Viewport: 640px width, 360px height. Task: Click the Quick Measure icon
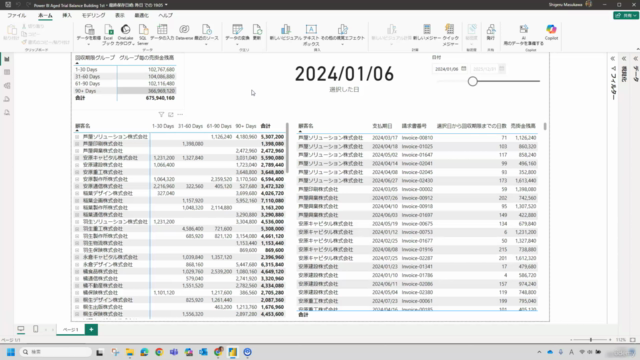click(449, 29)
